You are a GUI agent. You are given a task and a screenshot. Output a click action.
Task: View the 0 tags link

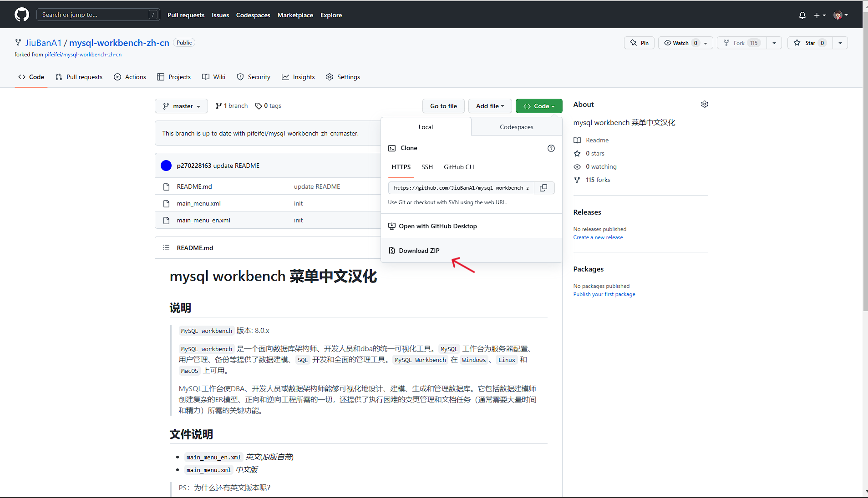(x=268, y=106)
